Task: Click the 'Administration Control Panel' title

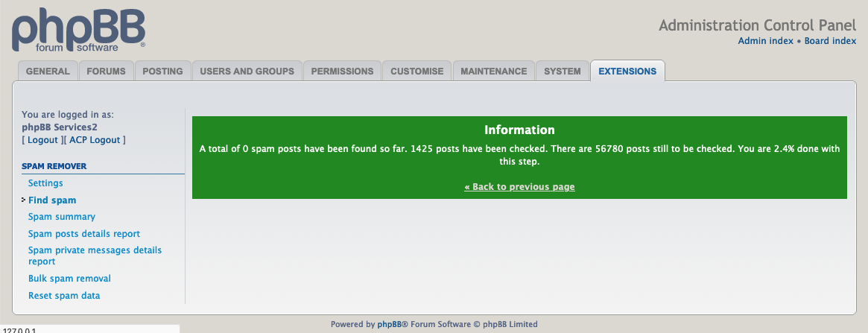Action: pos(757,25)
